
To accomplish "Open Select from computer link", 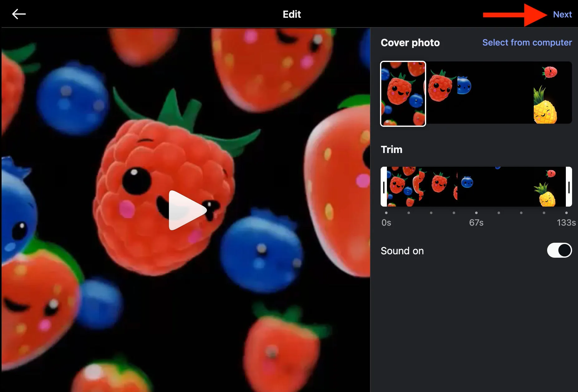I will tap(527, 42).
